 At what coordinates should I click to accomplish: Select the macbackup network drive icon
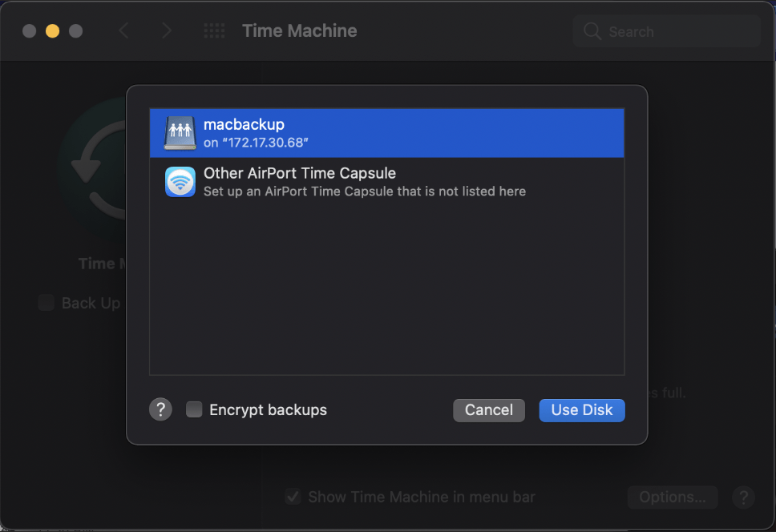pos(180,132)
